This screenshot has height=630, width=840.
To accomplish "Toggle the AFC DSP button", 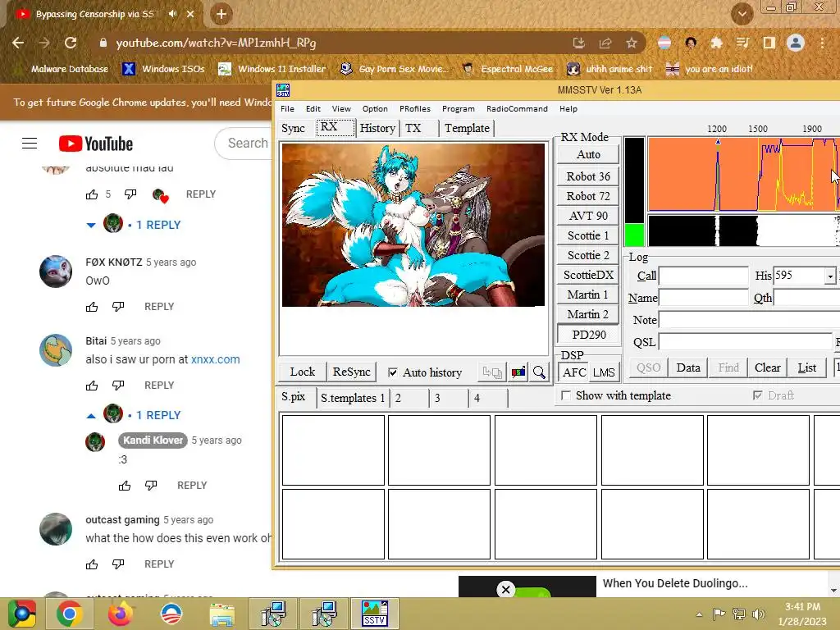I will pos(573,372).
